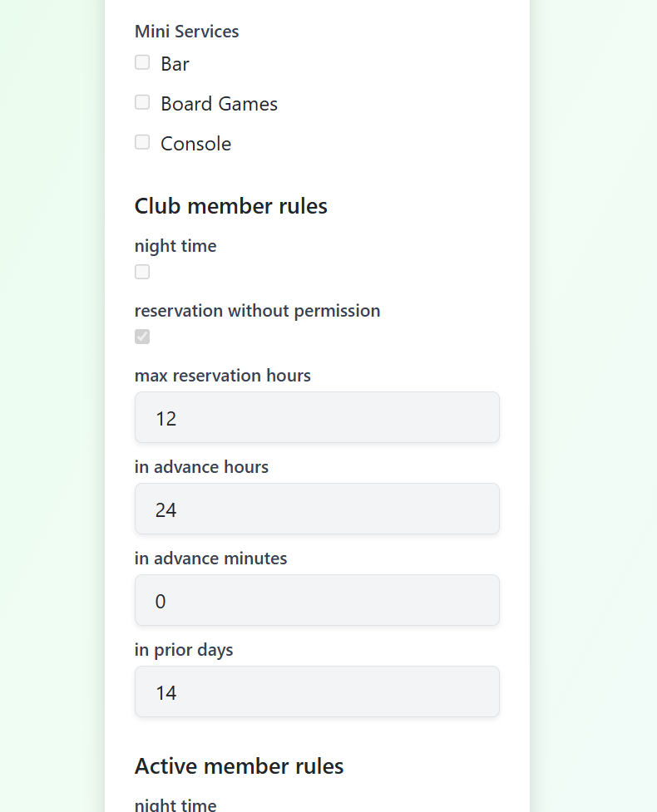Select the in advance hours input showing 24
The height and width of the screenshot is (812, 657).
[316, 509]
